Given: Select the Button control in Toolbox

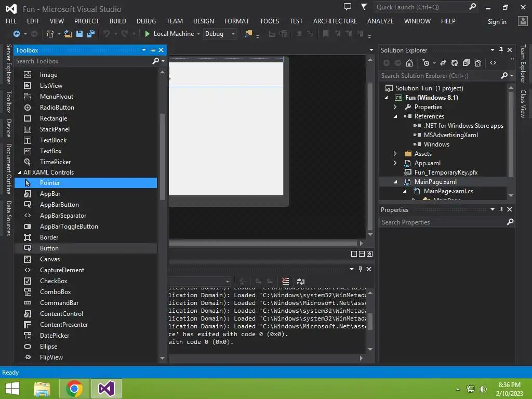Looking at the screenshot, I should 86,248.
